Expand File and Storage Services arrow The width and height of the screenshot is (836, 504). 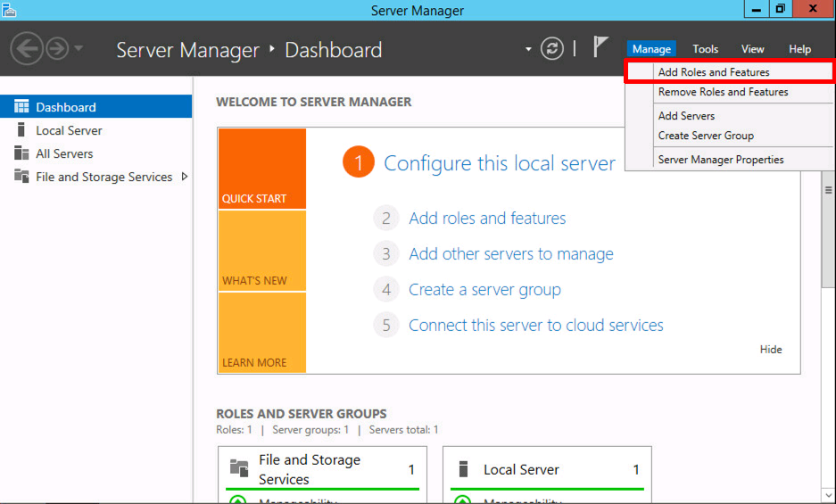coord(185,177)
